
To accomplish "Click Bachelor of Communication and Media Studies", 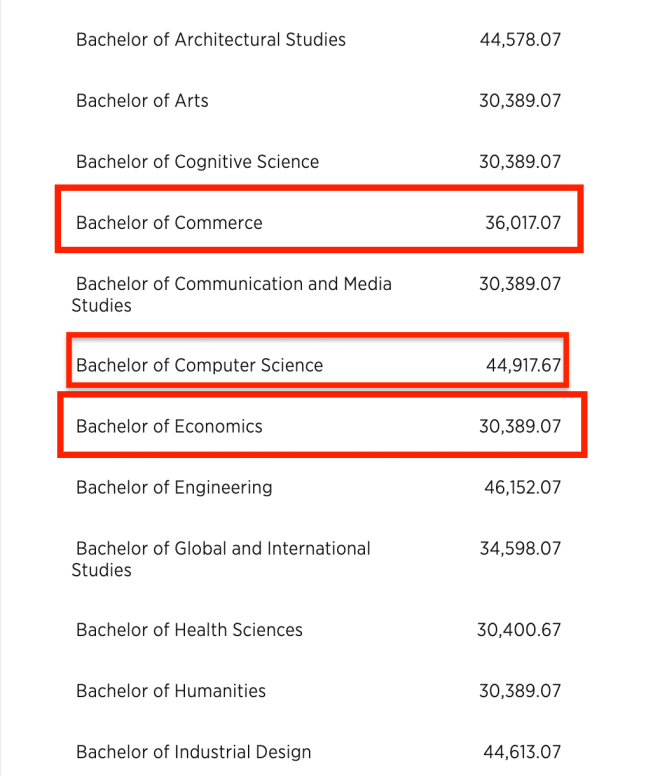I will coord(233,285).
